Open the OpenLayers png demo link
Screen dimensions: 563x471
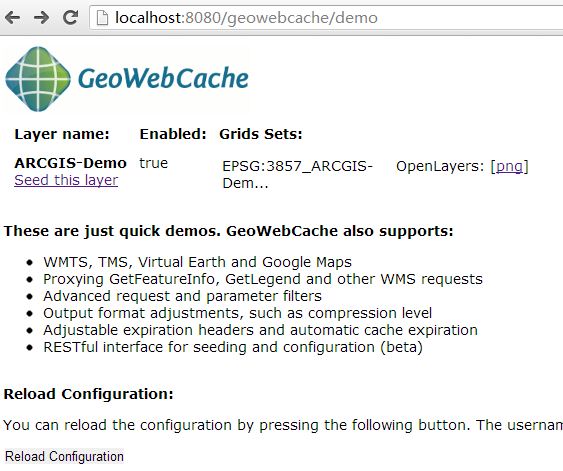(x=510, y=166)
